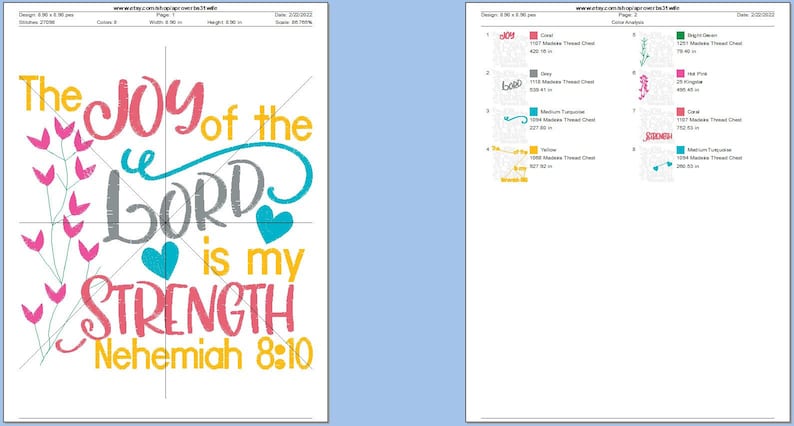794x426 pixels.
Task: Click the 'Grey' color name label
Action: [546, 74]
